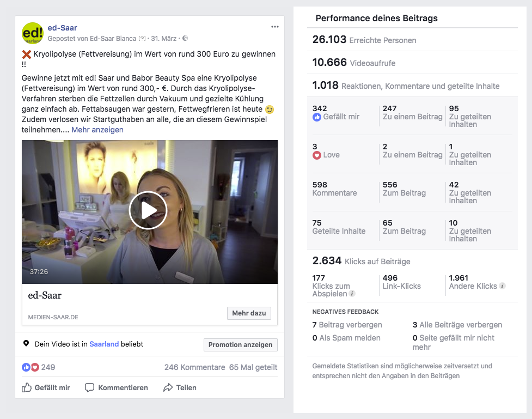This screenshot has width=532, height=419.
Task: Click the Mehr dazu button
Action: coord(249,313)
